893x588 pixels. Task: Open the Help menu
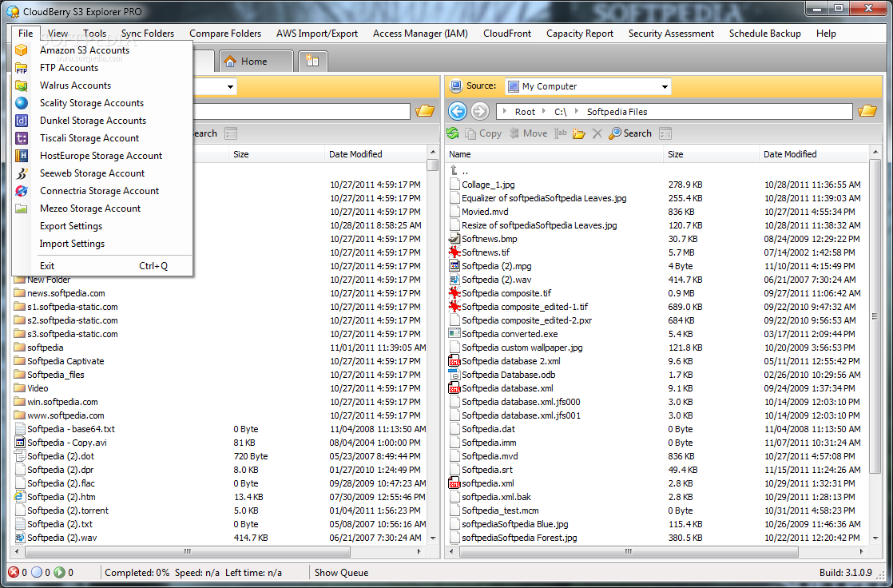[x=826, y=34]
